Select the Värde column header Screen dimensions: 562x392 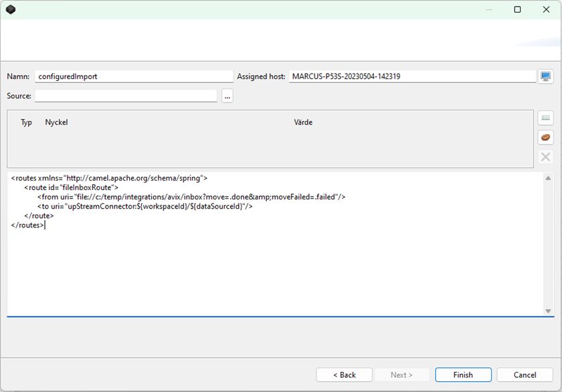point(303,122)
